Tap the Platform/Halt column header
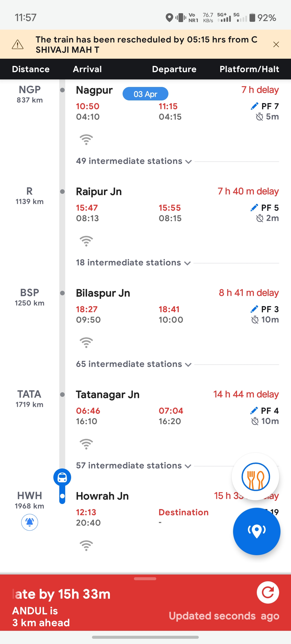The width and height of the screenshot is (291, 644). (x=249, y=69)
